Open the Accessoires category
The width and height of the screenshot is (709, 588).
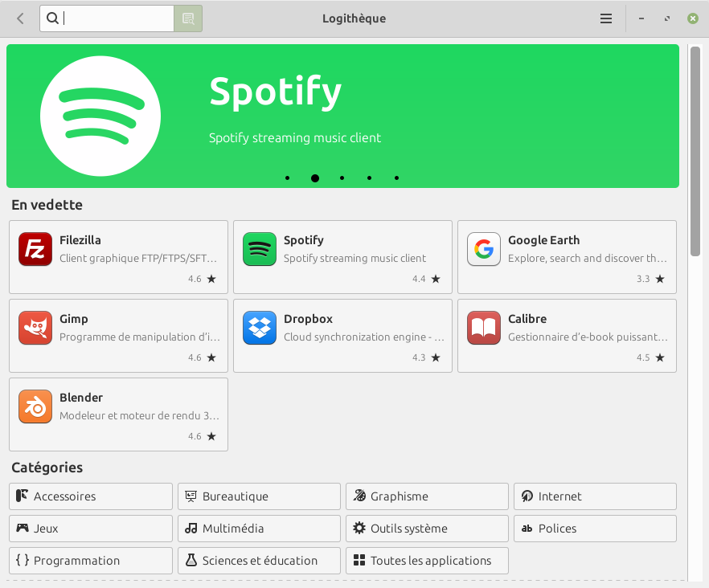tap(91, 496)
